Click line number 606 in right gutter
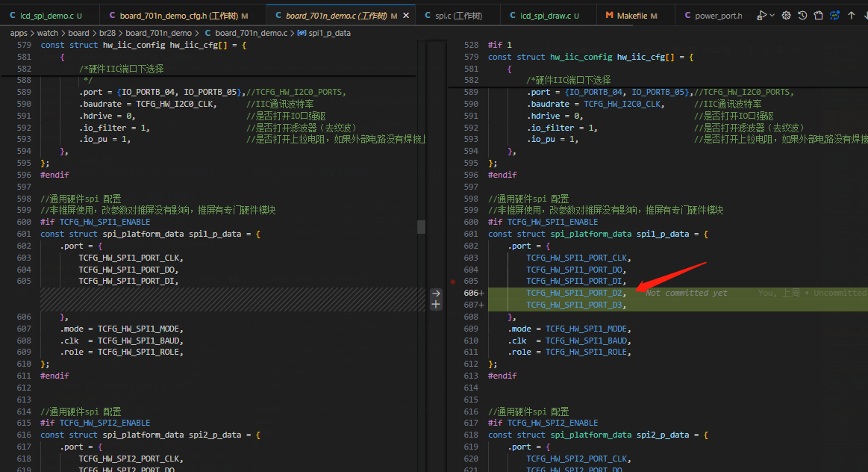The width and height of the screenshot is (868, 472). 472,293
